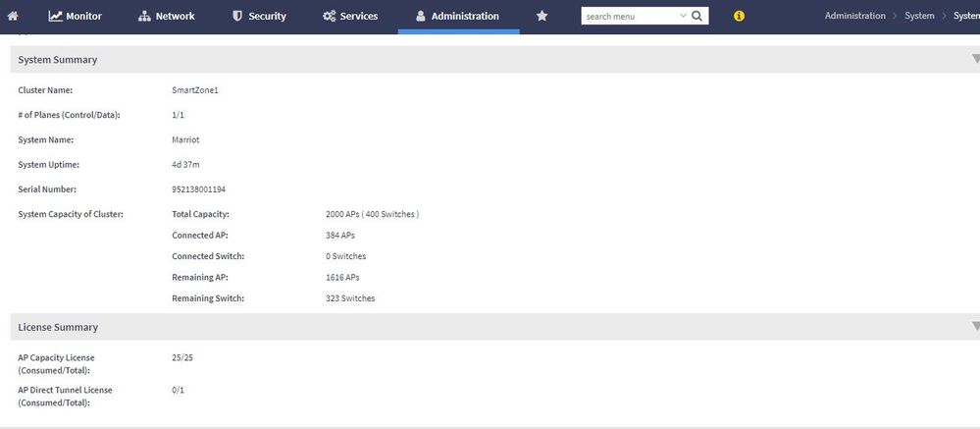Select the Administration tab
Screen dimensions: 980x429
[x=457, y=16]
